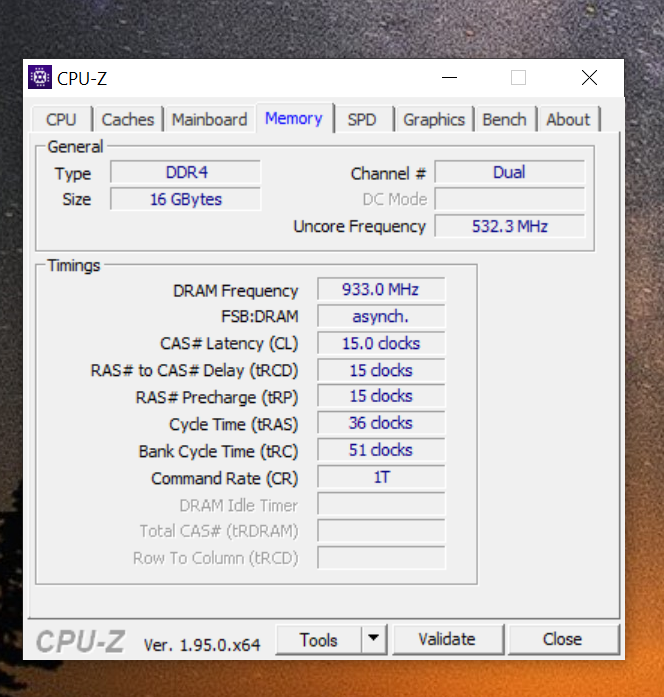Select the 51 clocks tRC value
Viewport: 664px width, 697px height.
click(381, 450)
